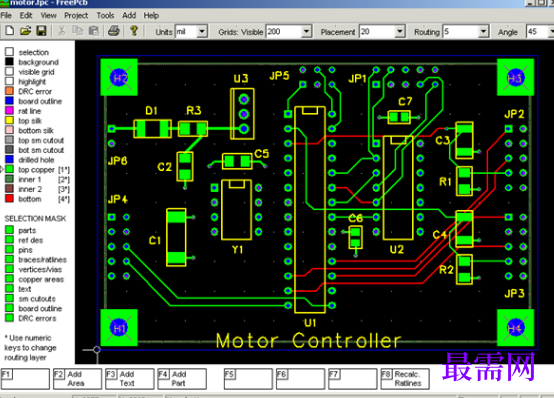This screenshot has height=398, width=554.
Task: Click the Save floppy disk icon
Action: coord(41,31)
